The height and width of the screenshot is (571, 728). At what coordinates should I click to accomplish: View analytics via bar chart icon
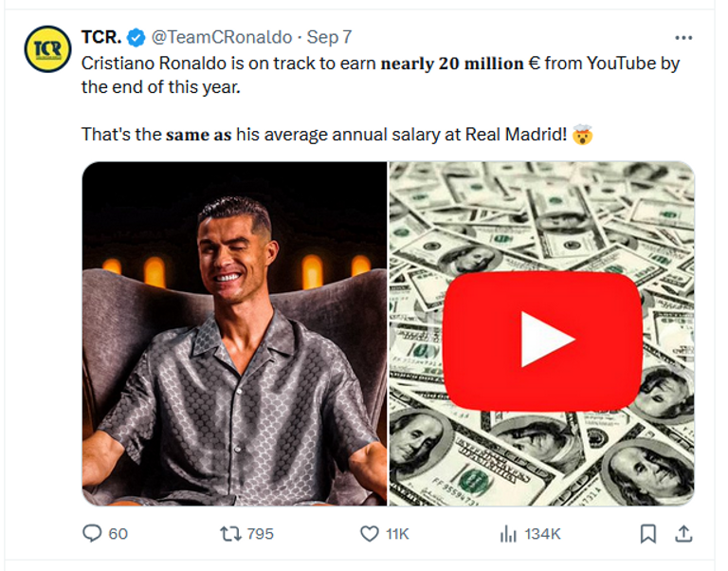click(508, 534)
